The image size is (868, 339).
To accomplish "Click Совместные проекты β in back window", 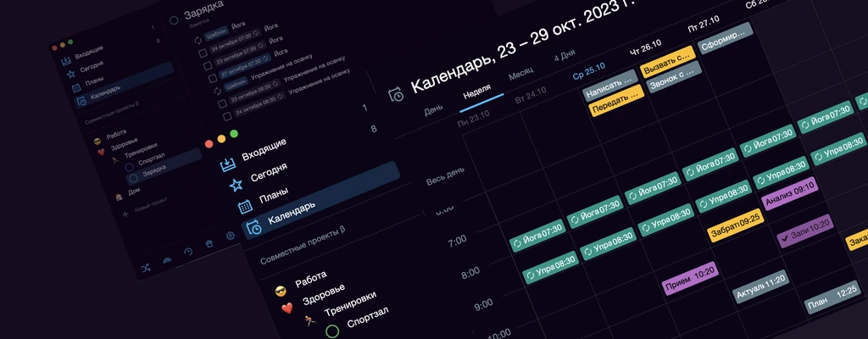I will [x=112, y=111].
